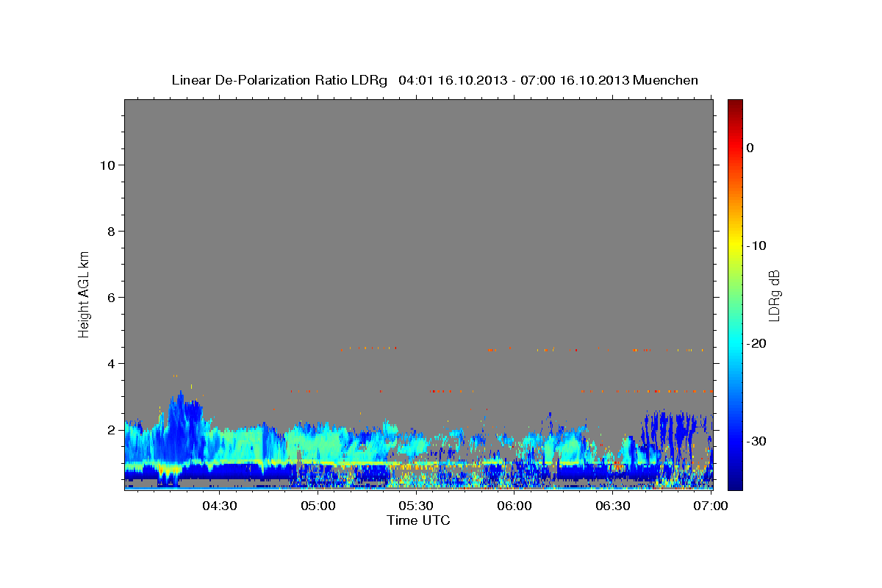The image size is (882, 588).
Task: Click the colorbar value -20
Action: (x=756, y=343)
